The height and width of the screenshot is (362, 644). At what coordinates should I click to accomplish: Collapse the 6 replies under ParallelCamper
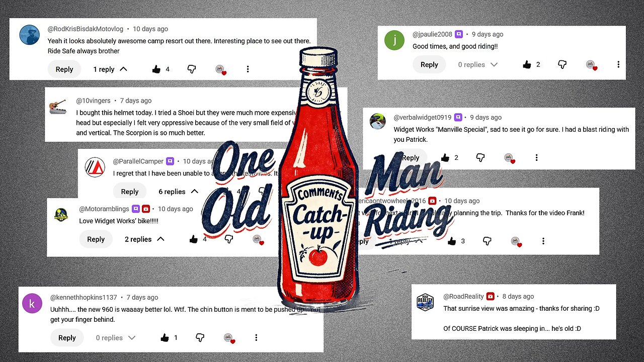[x=179, y=192]
